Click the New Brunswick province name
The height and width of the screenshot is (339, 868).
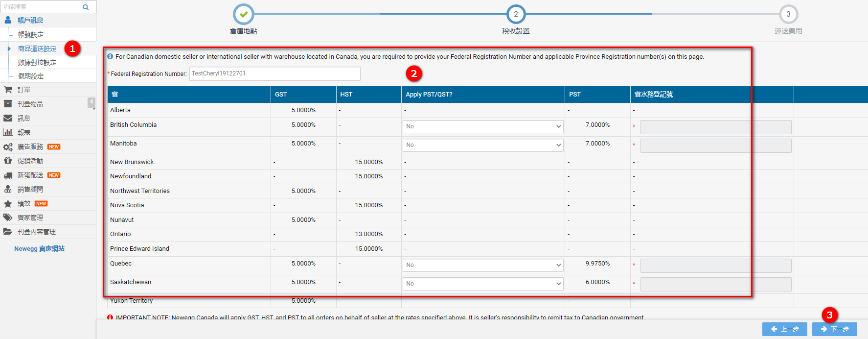click(132, 162)
